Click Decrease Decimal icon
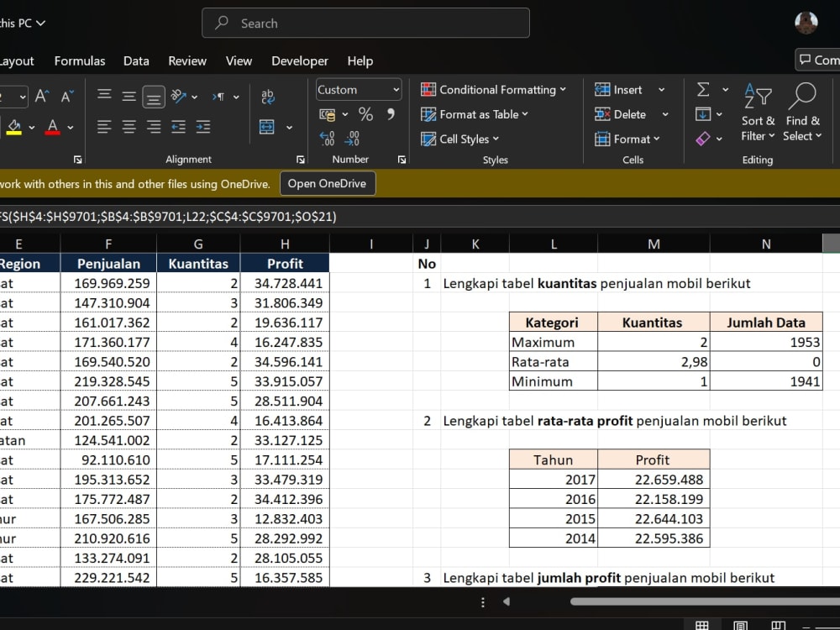 click(352, 139)
